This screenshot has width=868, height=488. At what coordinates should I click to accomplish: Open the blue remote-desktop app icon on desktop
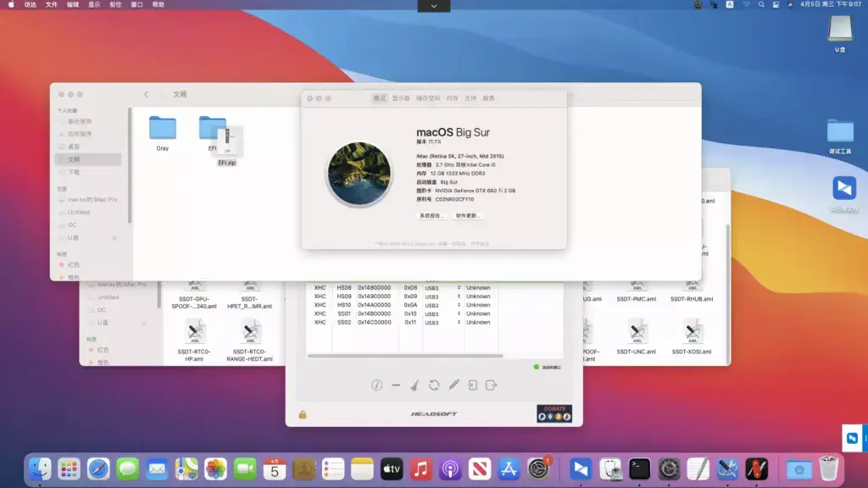[844, 189]
